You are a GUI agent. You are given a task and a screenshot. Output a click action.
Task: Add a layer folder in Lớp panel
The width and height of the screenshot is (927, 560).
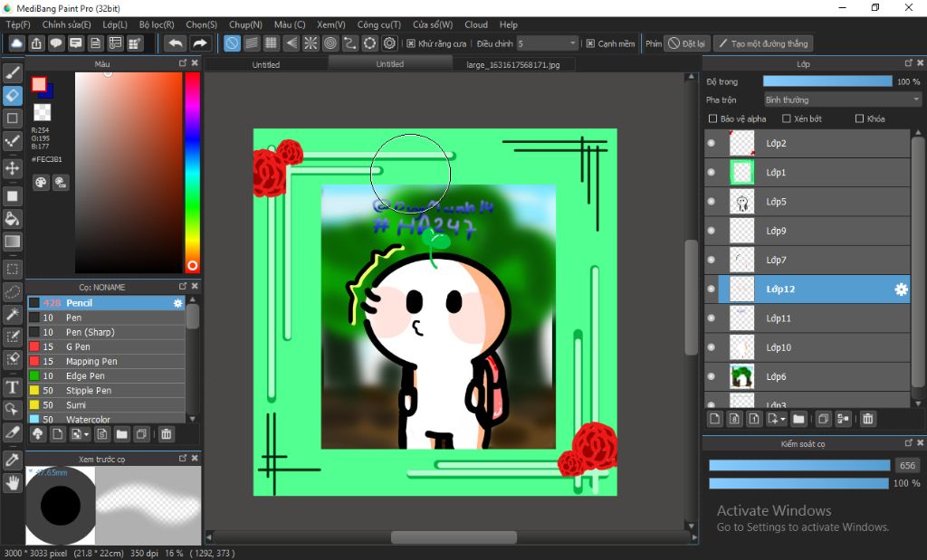pos(798,419)
